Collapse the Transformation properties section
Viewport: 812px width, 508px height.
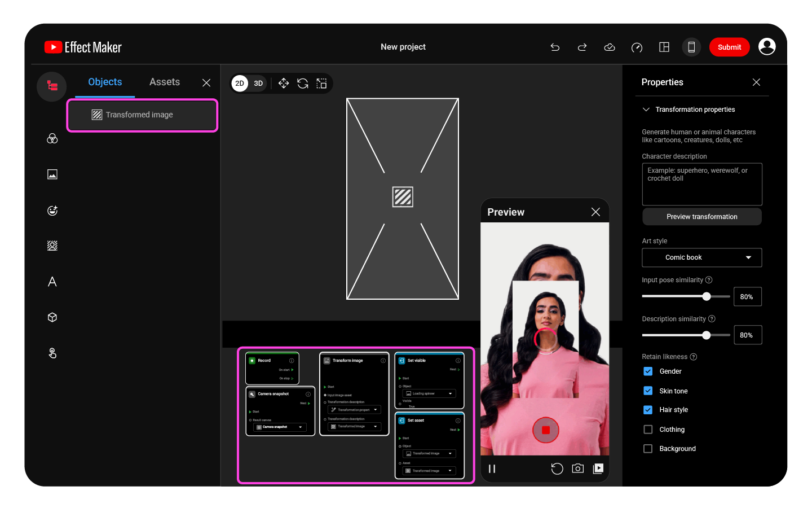click(x=646, y=110)
